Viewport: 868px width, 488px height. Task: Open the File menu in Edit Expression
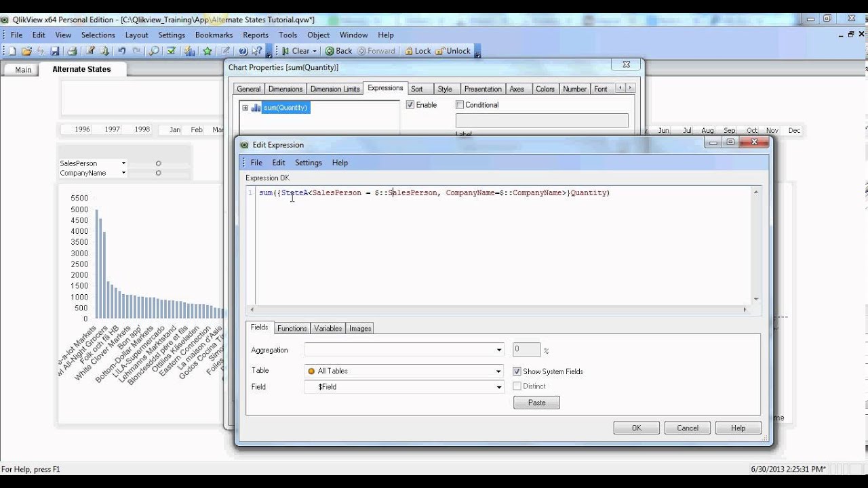[x=256, y=163]
